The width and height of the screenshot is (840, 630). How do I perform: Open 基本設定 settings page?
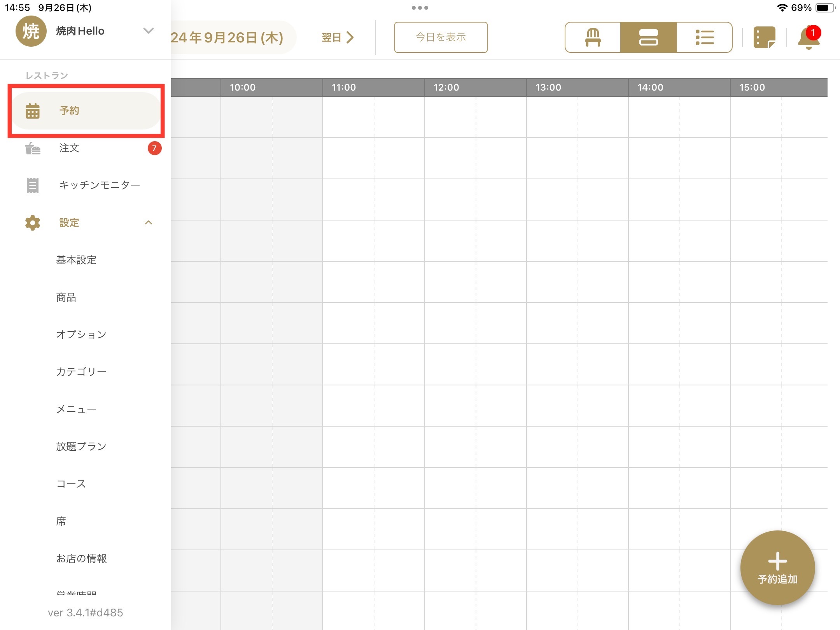tap(76, 260)
